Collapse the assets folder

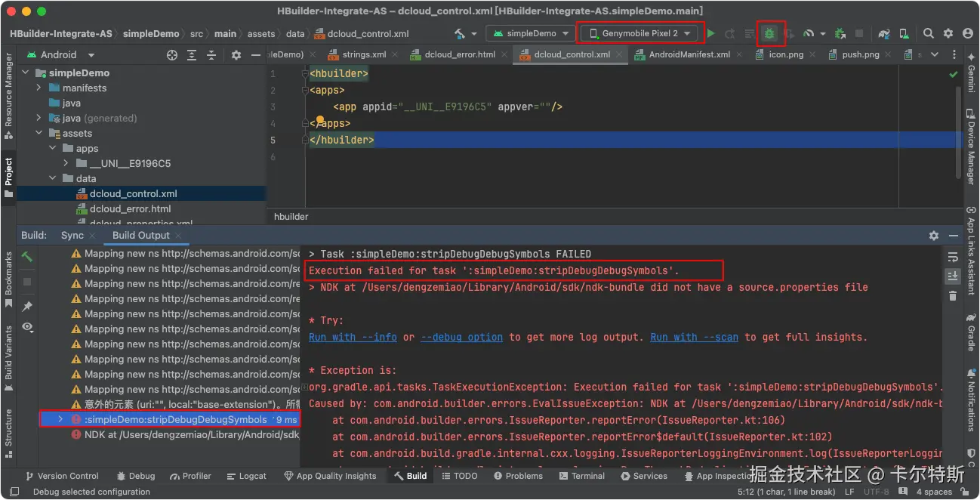click(39, 134)
